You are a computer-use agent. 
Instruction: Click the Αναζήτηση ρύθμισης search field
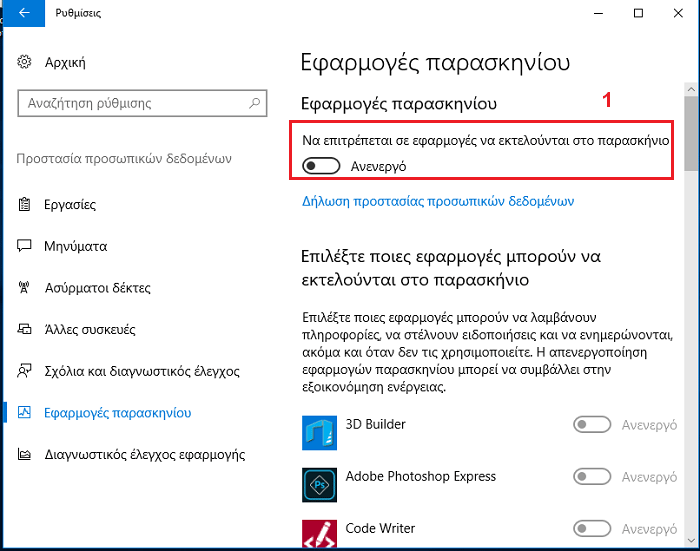[142, 103]
